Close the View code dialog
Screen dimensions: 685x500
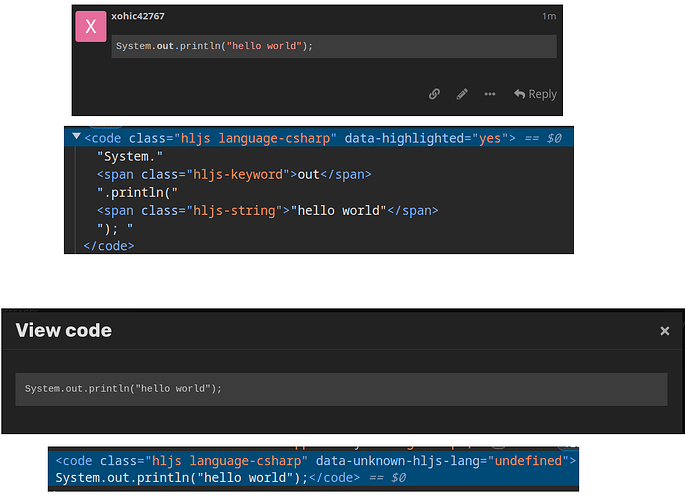[x=665, y=331]
